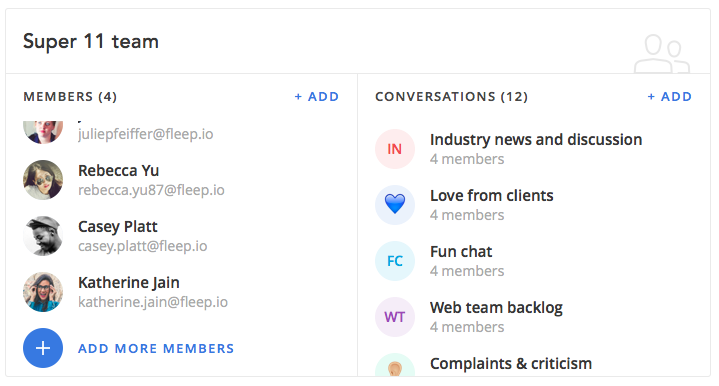
Task: Click the blue heart conversation icon
Action: (x=395, y=205)
